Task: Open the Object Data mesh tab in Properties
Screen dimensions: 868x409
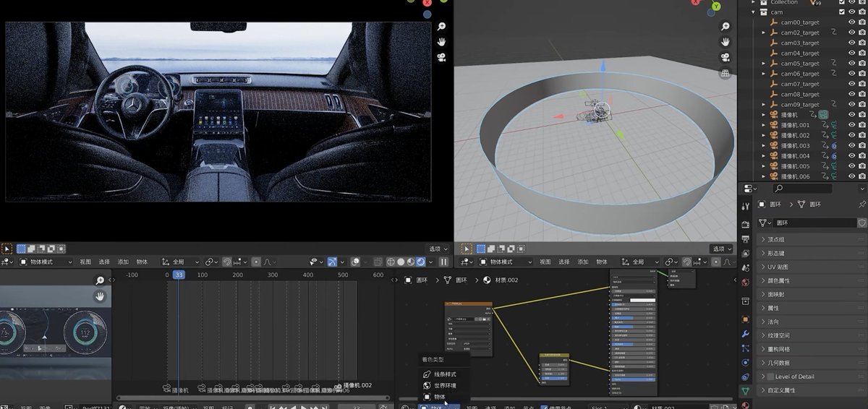Action: tap(746, 391)
